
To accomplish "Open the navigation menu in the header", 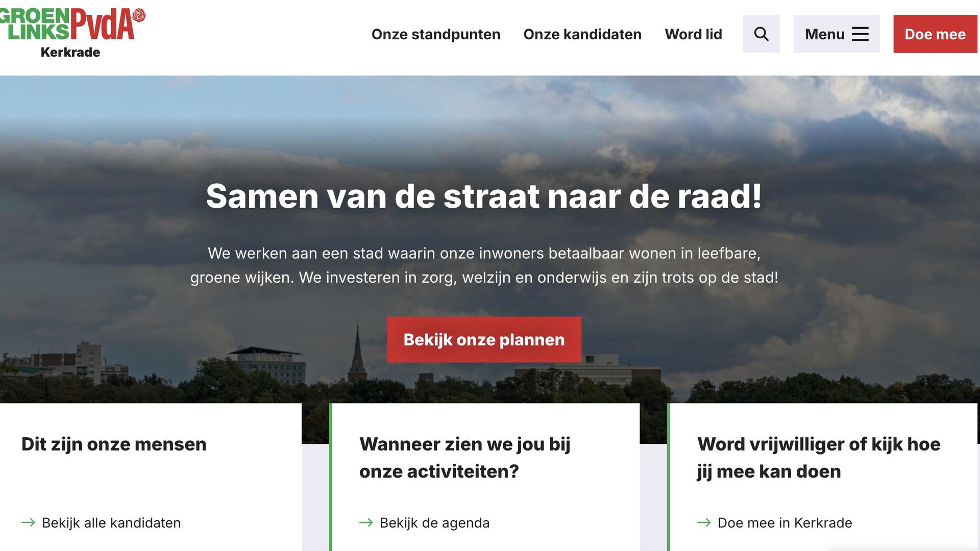I will 836,34.
